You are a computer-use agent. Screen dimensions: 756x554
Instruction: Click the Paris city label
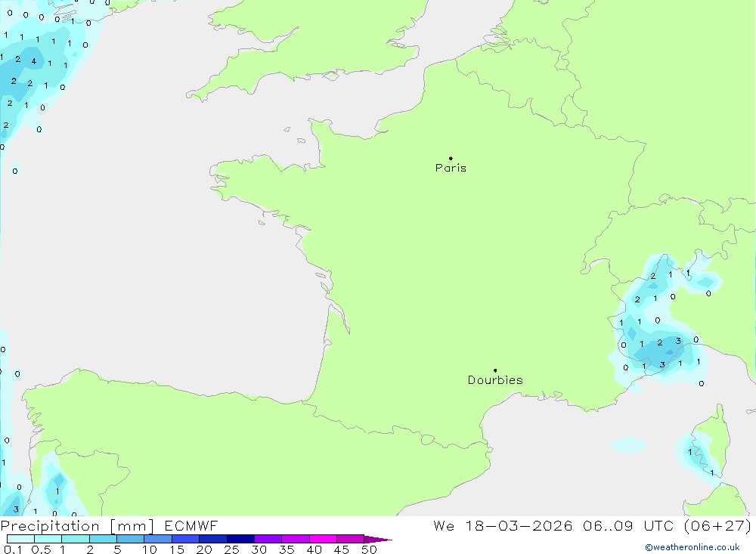coord(451,168)
